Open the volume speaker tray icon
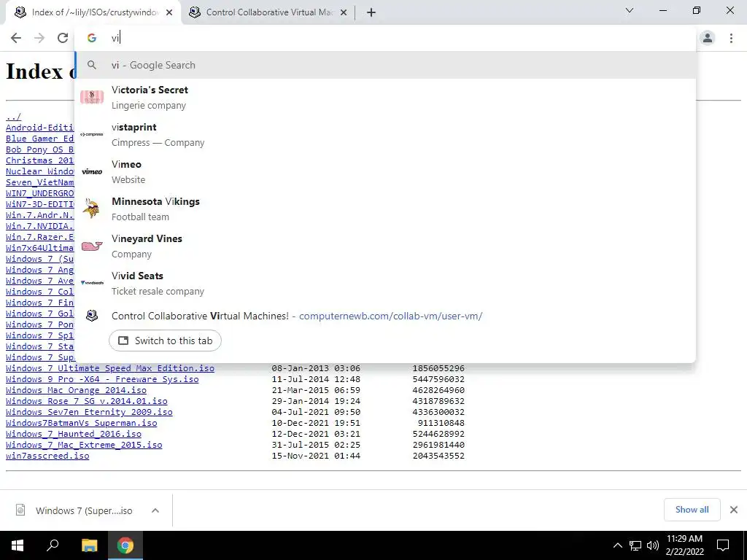The height and width of the screenshot is (560, 747). (x=653, y=545)
